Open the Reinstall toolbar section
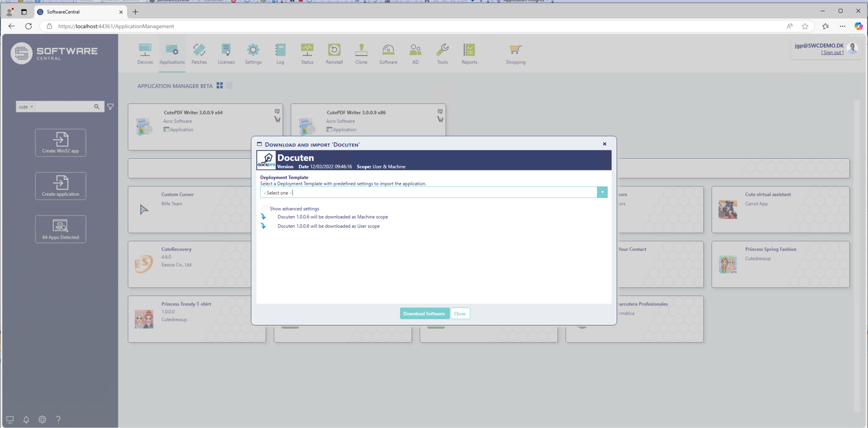This screenshot has width=868, height=428. (x=334, y=54)
